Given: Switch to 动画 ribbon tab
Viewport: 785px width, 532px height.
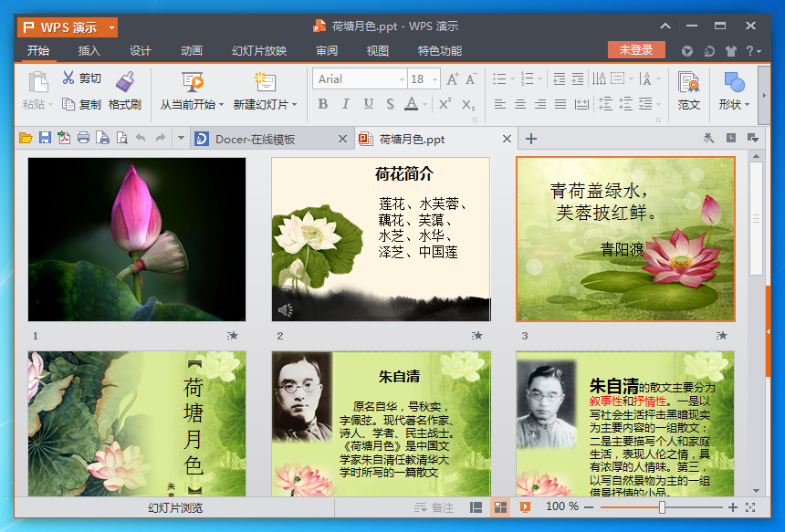Looking at the screenshot, I should click(192, 50).
